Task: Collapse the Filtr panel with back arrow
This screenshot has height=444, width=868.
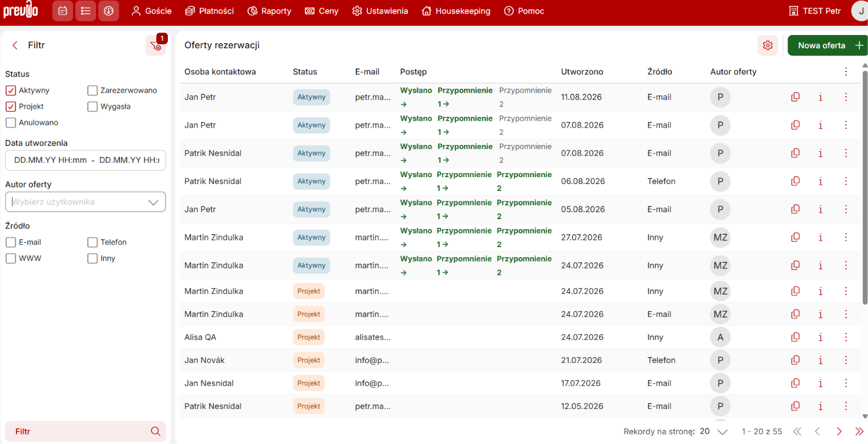Action: [15, 45]
